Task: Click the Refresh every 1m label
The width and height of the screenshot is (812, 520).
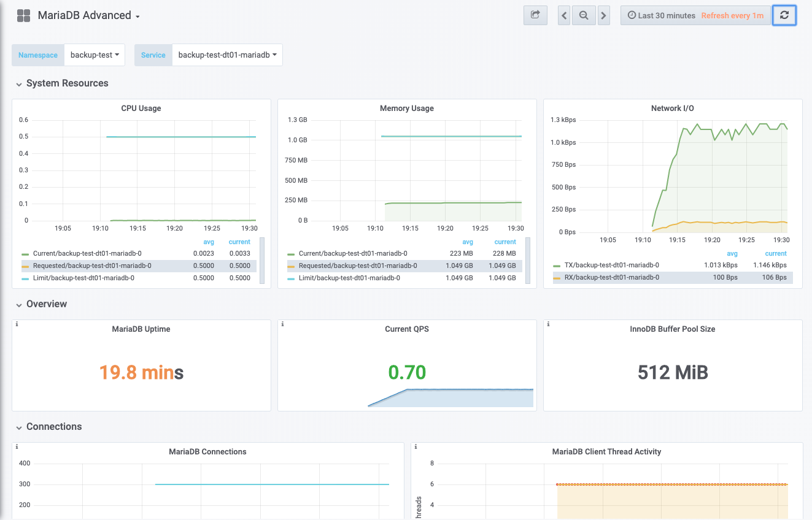Action: [x=732, y=15]
